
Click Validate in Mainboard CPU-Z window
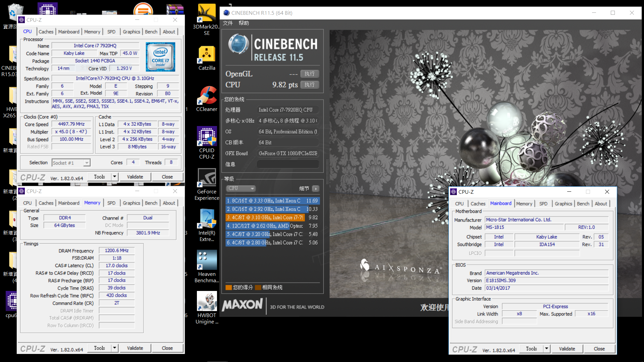pyautogui.click(x=567, y=349)
